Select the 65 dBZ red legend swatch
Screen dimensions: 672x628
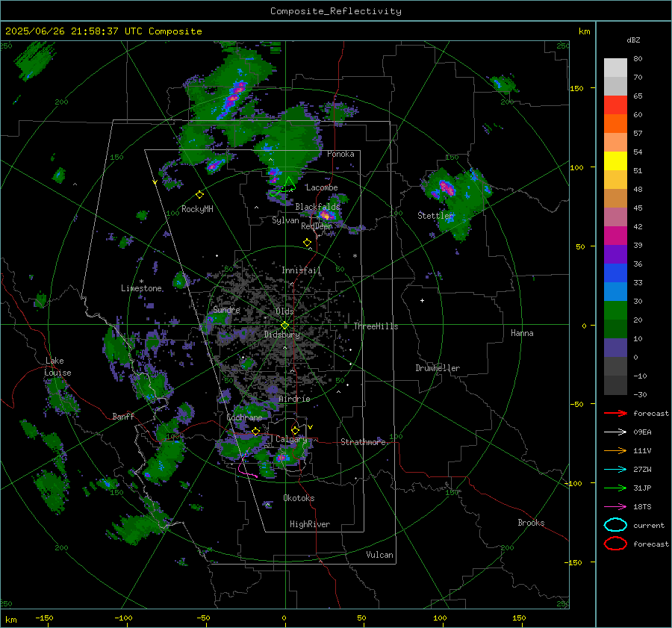615,105
